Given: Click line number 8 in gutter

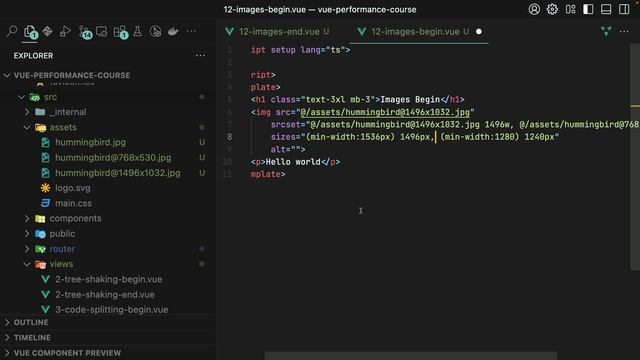Looking at the screenshot, I should pyautogui.click(x=229, y=137).
